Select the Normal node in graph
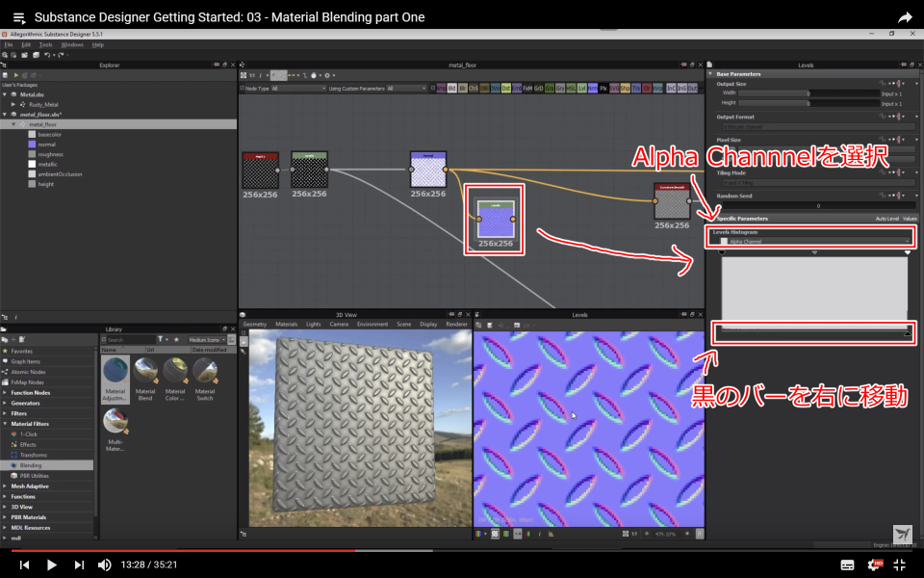This screenshot has width=924, height=578. pos(428,170)
